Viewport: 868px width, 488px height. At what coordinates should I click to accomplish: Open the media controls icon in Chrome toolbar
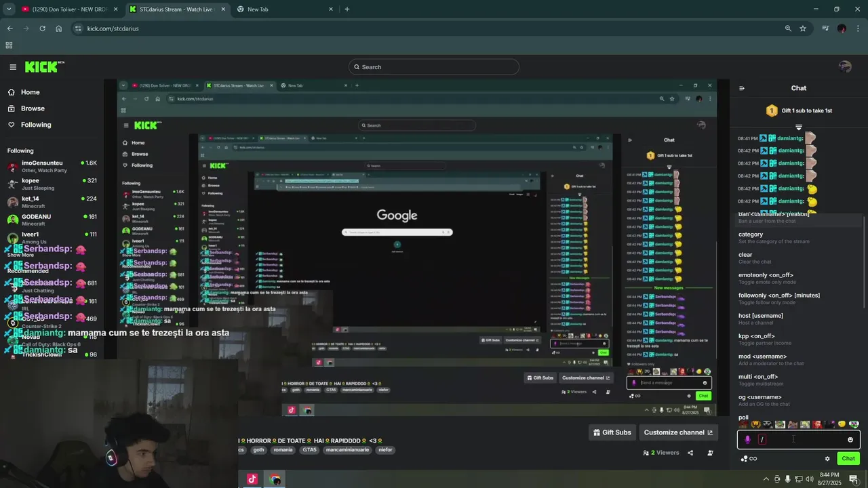(825, 28)
